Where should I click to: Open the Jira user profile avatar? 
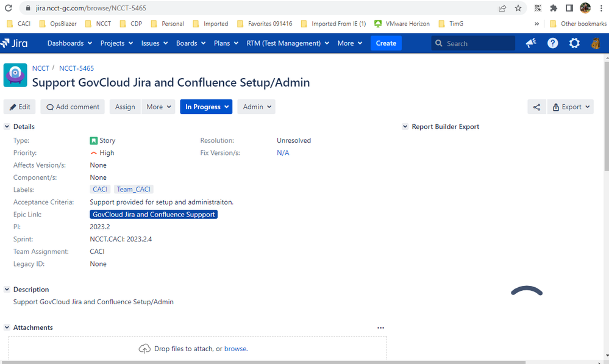596,43
